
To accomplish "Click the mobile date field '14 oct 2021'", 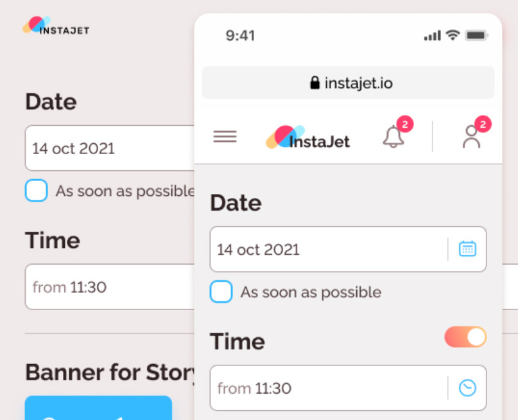I will 327,249.
